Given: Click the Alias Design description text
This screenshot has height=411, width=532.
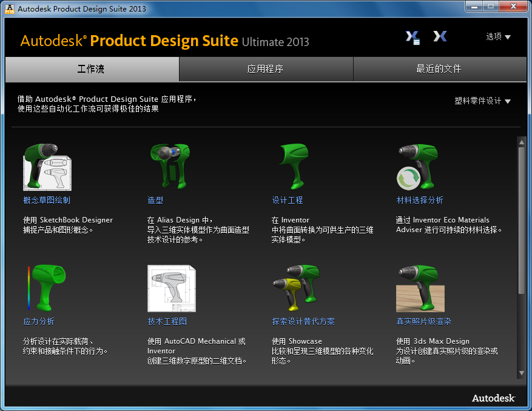Looking at the screenshot, I should coord(198,230).
